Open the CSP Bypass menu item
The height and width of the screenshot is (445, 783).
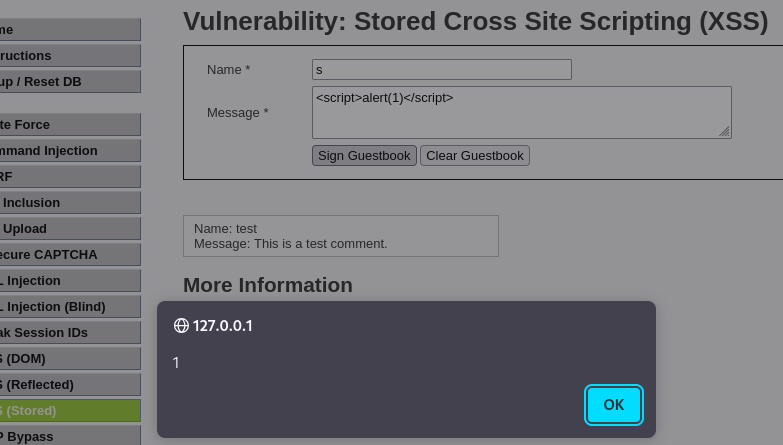tap(60, 436)
